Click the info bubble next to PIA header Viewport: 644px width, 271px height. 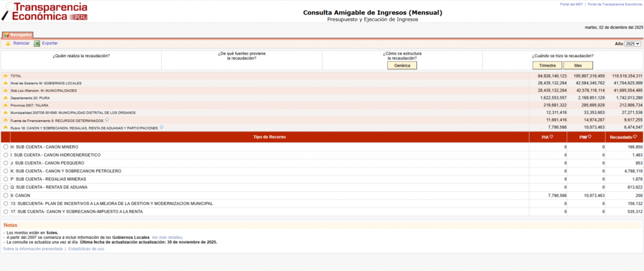click(551, 136)
